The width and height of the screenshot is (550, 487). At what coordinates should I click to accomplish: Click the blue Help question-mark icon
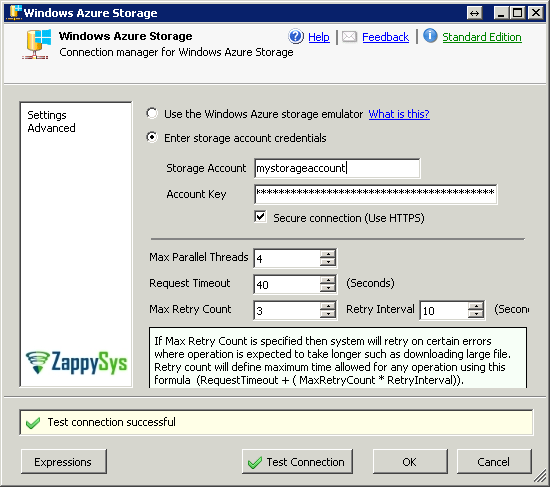coord(296,36)
